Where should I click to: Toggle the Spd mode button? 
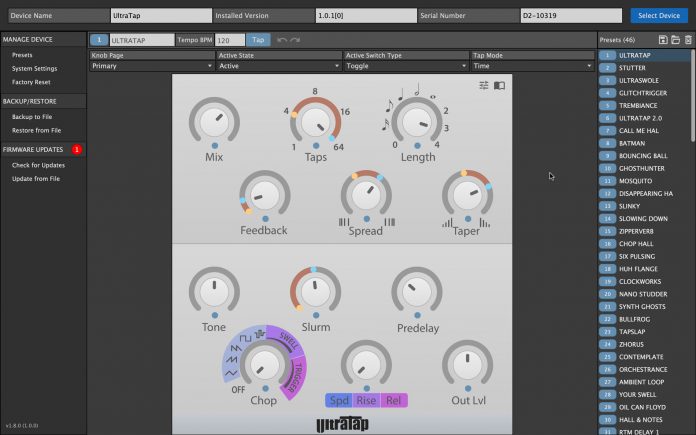point(340,400)
